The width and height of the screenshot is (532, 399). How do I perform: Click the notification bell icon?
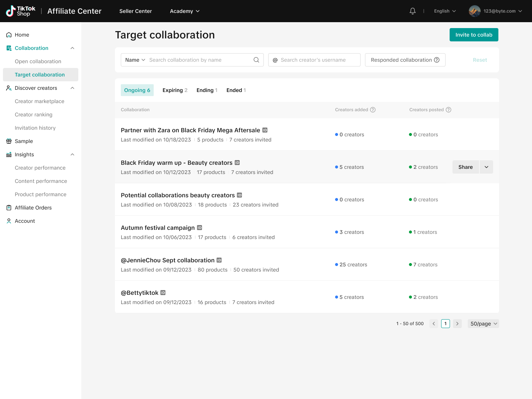(413, 11)
